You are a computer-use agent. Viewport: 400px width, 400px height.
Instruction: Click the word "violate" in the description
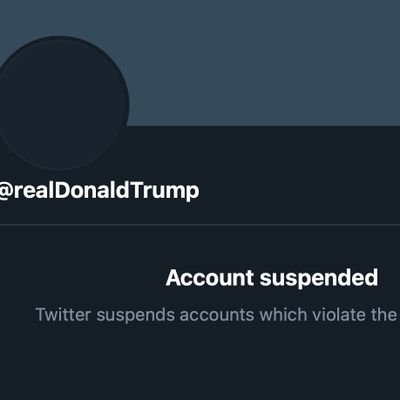(x=339, y=315)
